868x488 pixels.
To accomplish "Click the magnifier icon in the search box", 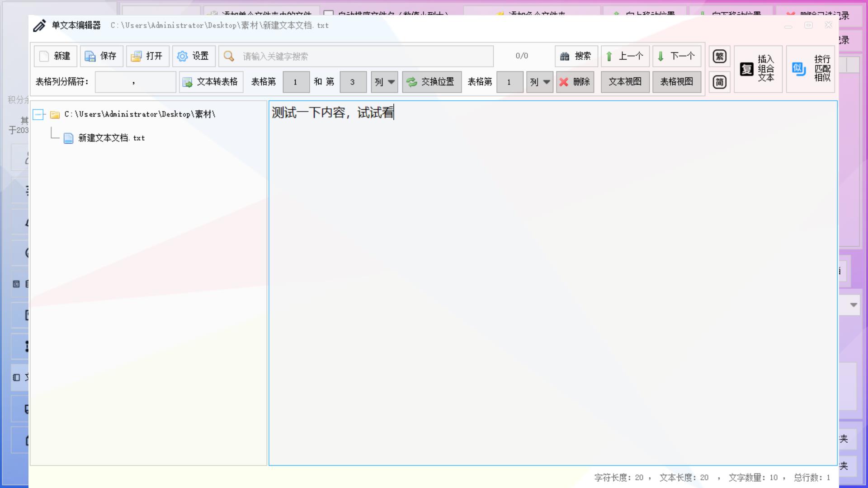I will 229,56.
